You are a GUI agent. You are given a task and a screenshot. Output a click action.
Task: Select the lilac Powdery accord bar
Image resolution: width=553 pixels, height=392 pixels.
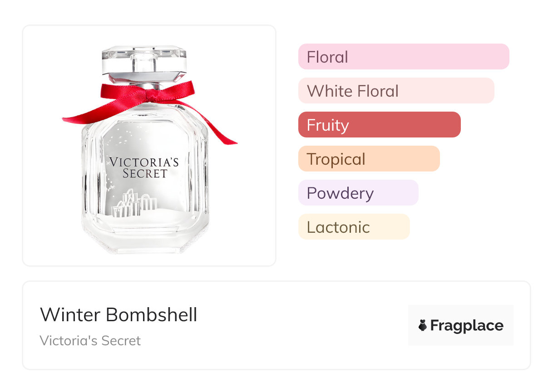click(358, 193)
